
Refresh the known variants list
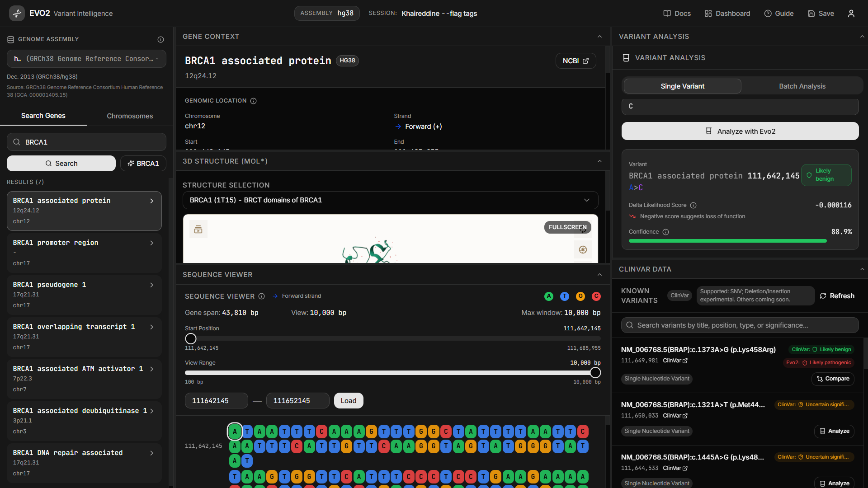pos(837,296)
